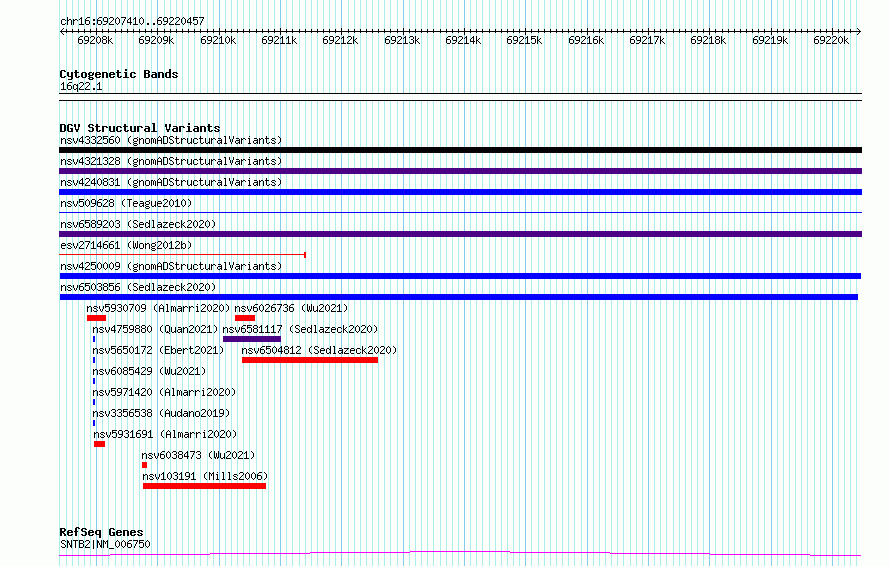
Task: Click the 69218k ruler tick label
Action: pyautogui.click(x=708, y=40)
